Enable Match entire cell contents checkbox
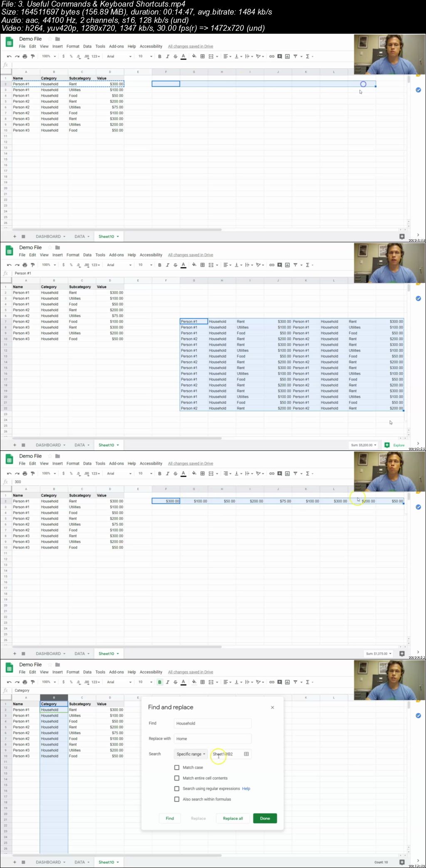This screenshot has height=868, width=426. 177,778
